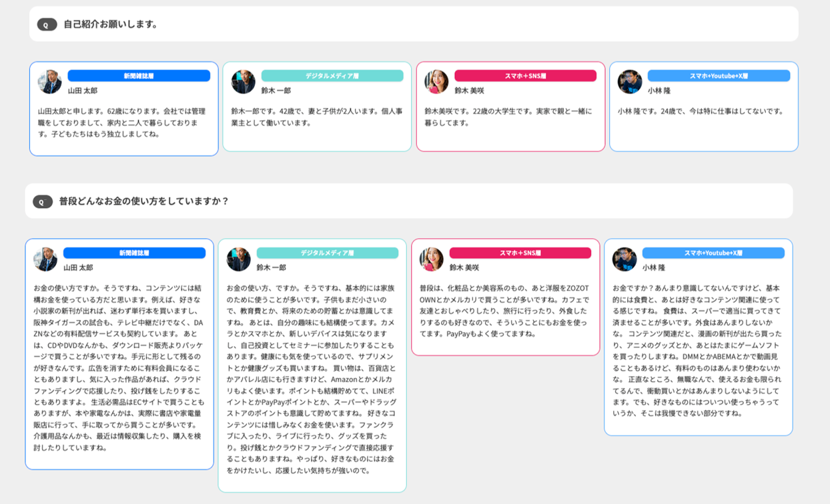Click the 普段どんなお金の使い方をしていますか？ question heading text
Viewport: 830px width, 504px height.
click(x=143, y=201)
